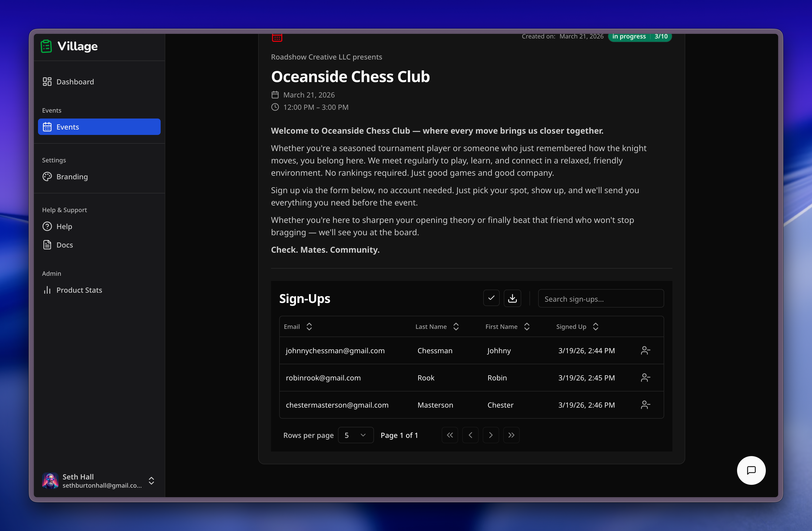Image resolution: width=812 pixels, height=531 pixels.
Task: Sort by Last Name column arrows
Action: click(456, 327)
